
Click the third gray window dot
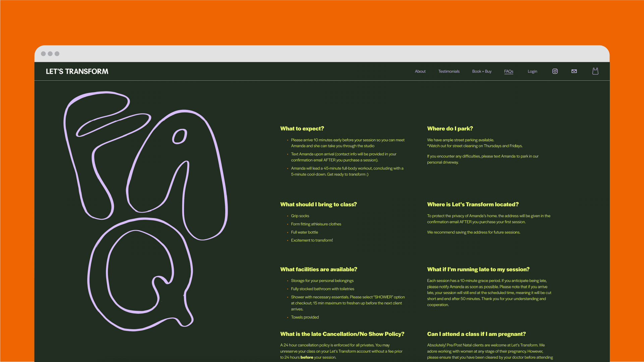(x=57, y=54)
